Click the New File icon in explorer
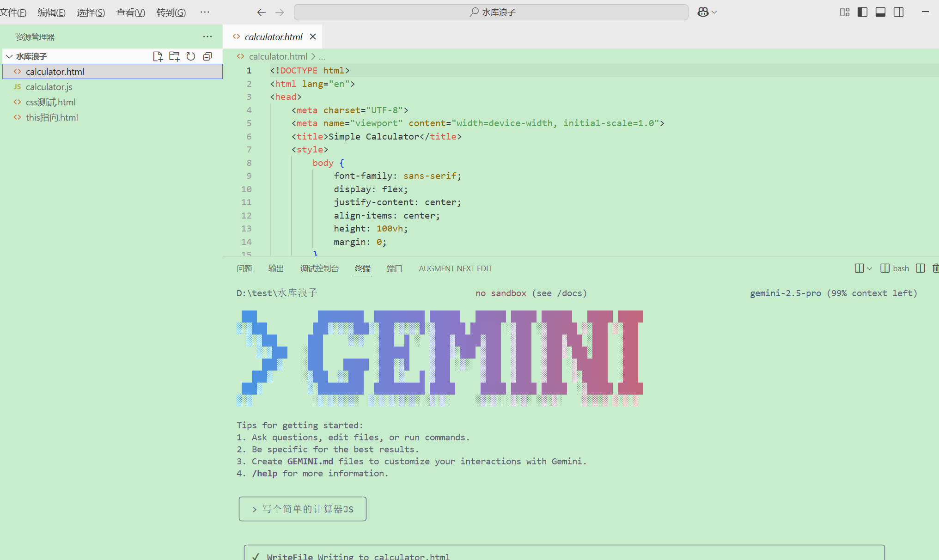The image size is (939, 560). click(158, 56)
